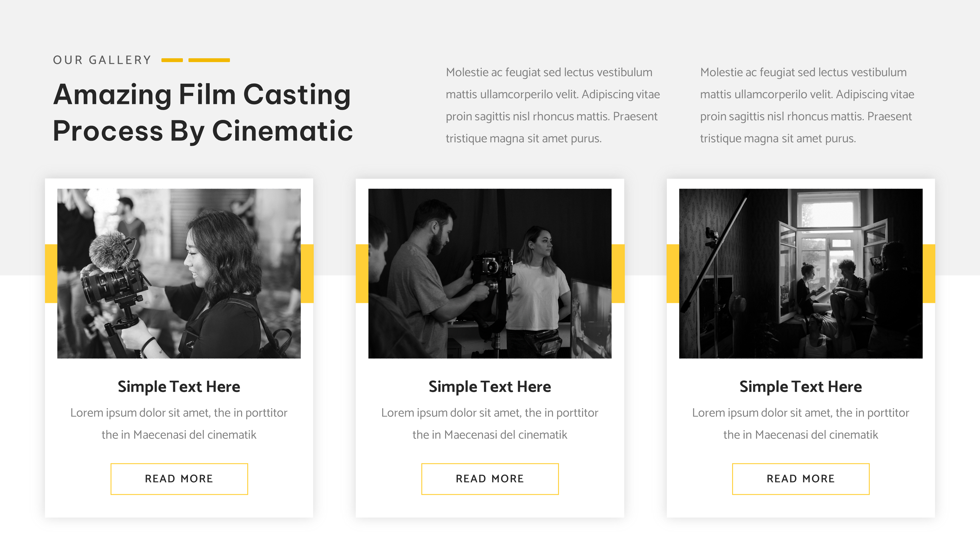Click READ MORE on the third card
The image size is (980, 551).
(x=800, y=479)
